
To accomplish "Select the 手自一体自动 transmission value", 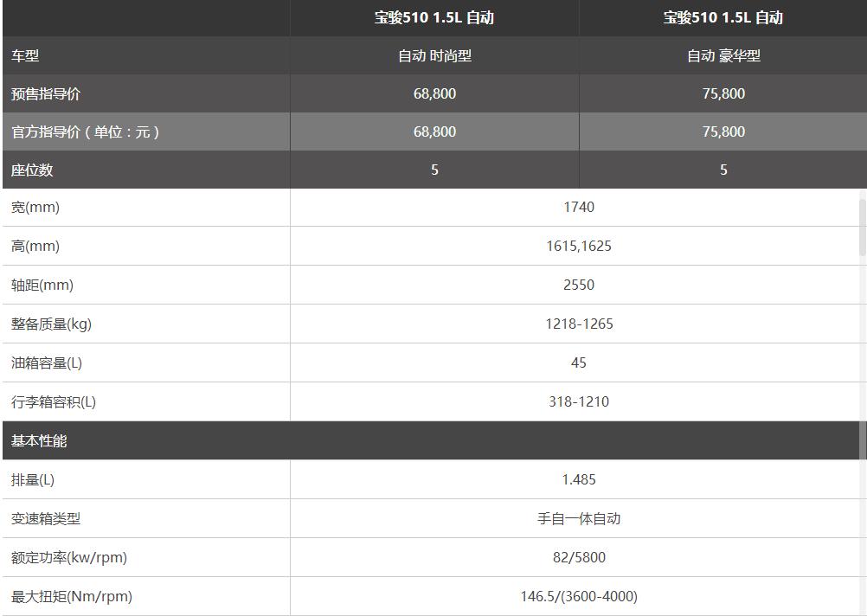I will point(579,518).
